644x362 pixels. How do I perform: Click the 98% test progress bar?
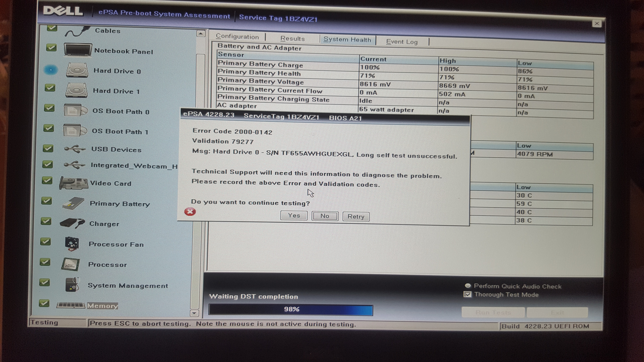[291, 310]
